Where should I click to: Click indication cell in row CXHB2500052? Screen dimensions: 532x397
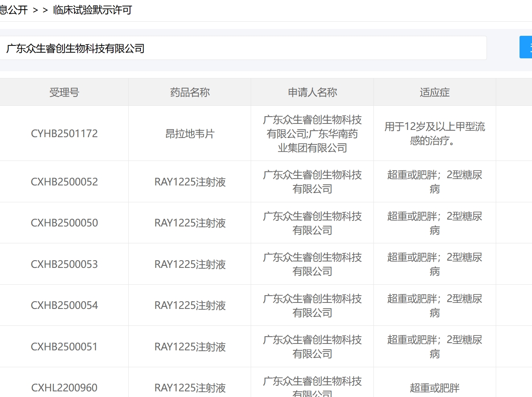pos(435,182)
